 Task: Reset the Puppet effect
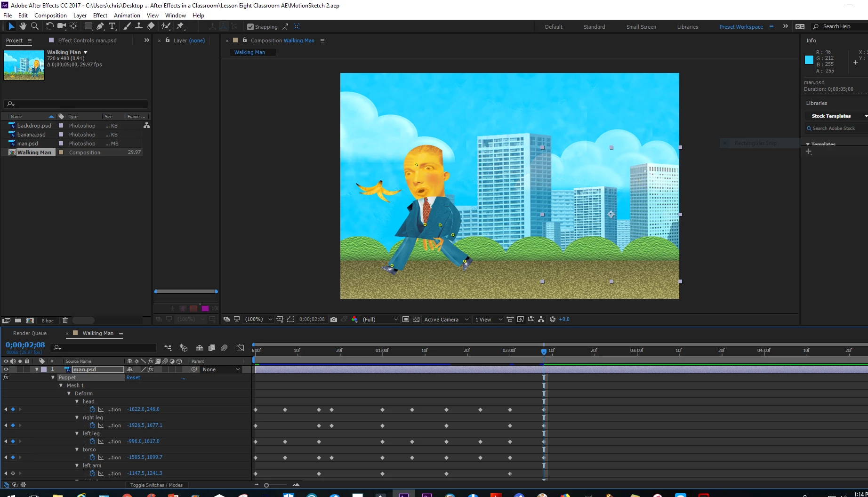(x=133, y=377)
